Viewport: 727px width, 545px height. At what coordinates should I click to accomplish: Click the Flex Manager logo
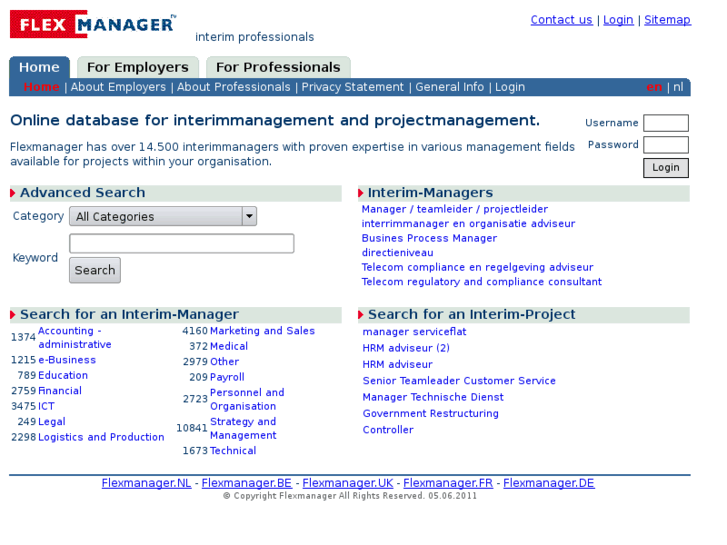tap(93, 24)
